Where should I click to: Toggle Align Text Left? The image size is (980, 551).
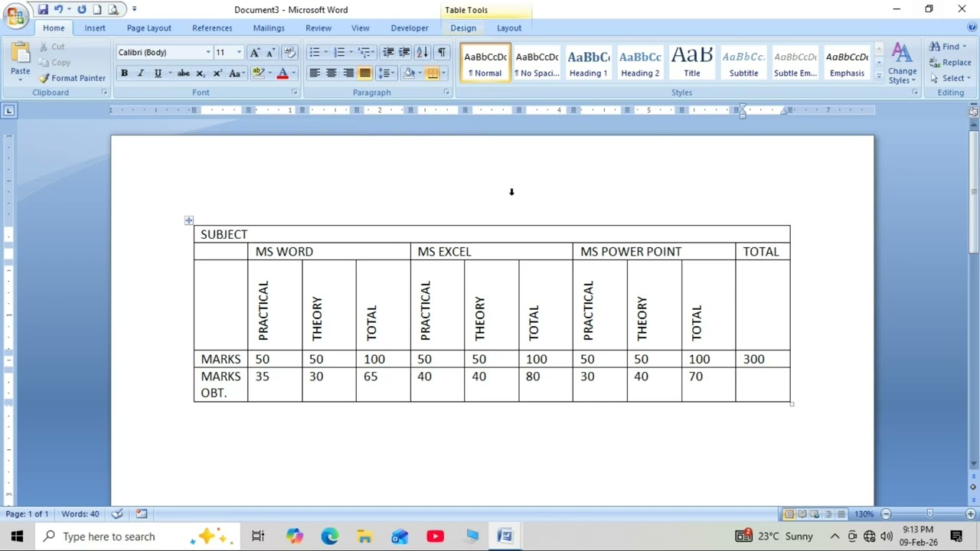[315, 73]
